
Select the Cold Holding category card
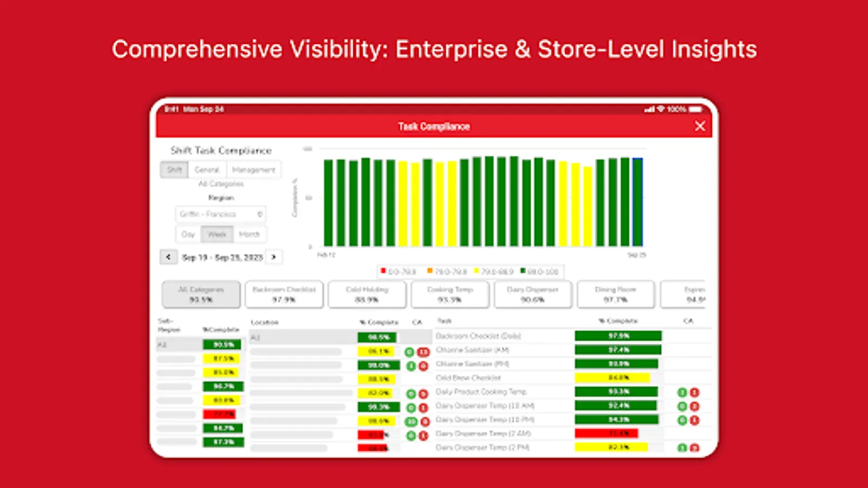click(x=367, y=294)
